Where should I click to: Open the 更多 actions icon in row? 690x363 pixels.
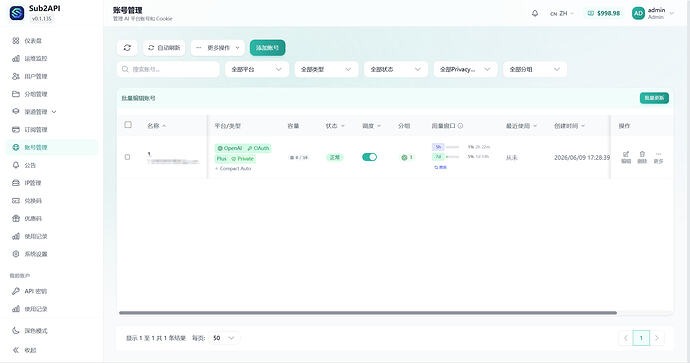click(x=658, y=157)
